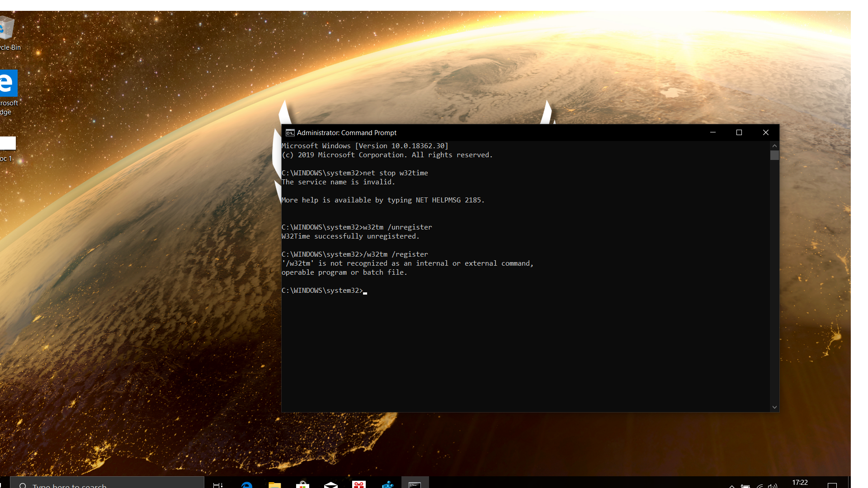The image size is (868, 488).
Task: Select the Microsoft Edge desktop shortcut
Action: tap(8, 92)
